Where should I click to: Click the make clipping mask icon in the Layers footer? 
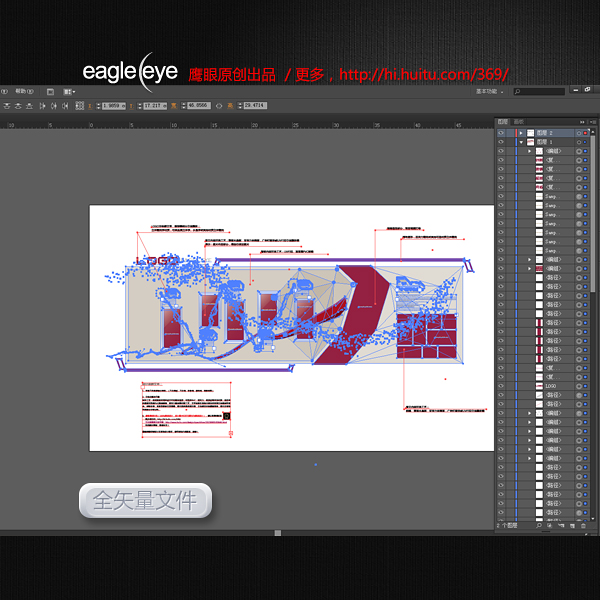(x=550, y=526)
